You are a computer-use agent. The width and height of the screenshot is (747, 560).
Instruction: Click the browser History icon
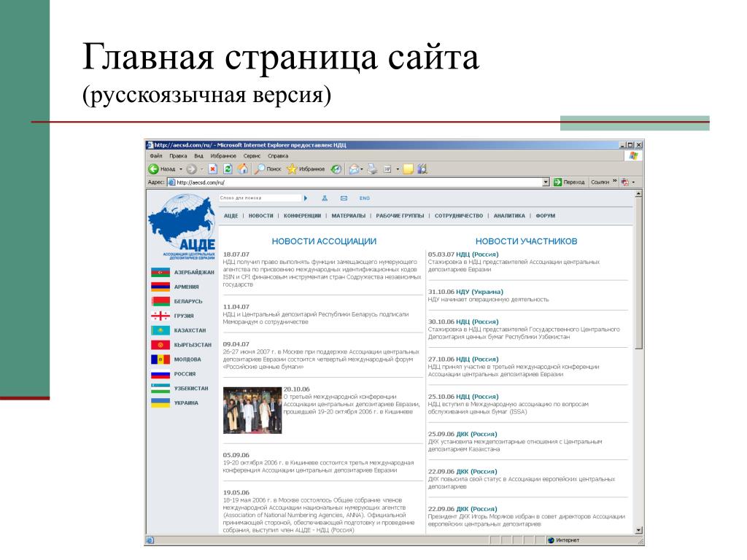point(336,169)
